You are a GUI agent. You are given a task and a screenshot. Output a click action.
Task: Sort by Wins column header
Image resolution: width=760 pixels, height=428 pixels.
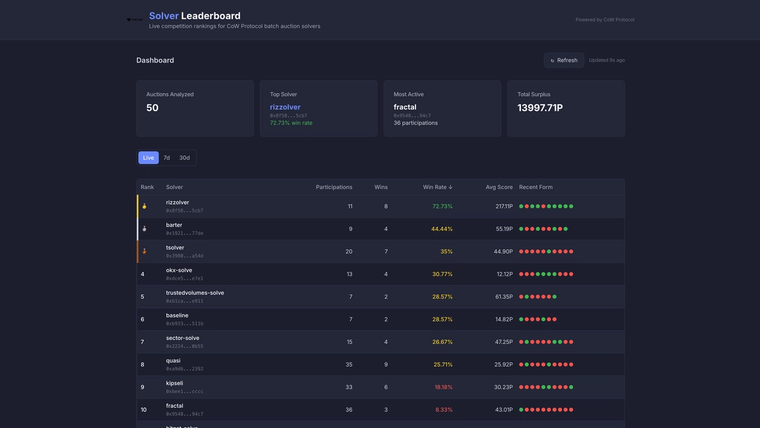coord(380,187)
